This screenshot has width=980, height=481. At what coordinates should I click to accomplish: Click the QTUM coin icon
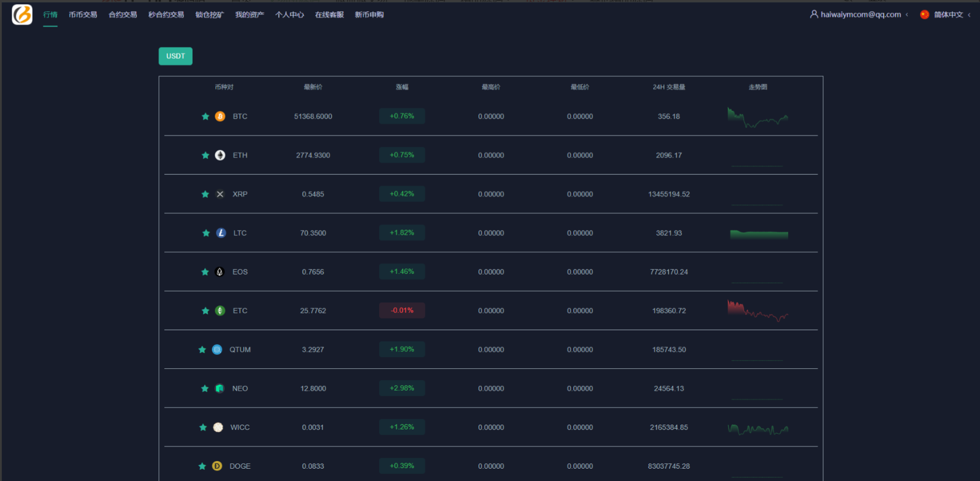tap(217, 350)
